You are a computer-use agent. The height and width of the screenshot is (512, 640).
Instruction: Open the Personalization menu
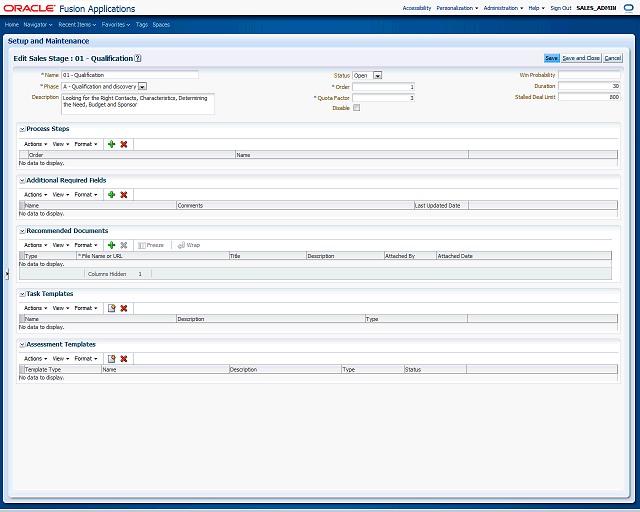(x=457, y=8)
